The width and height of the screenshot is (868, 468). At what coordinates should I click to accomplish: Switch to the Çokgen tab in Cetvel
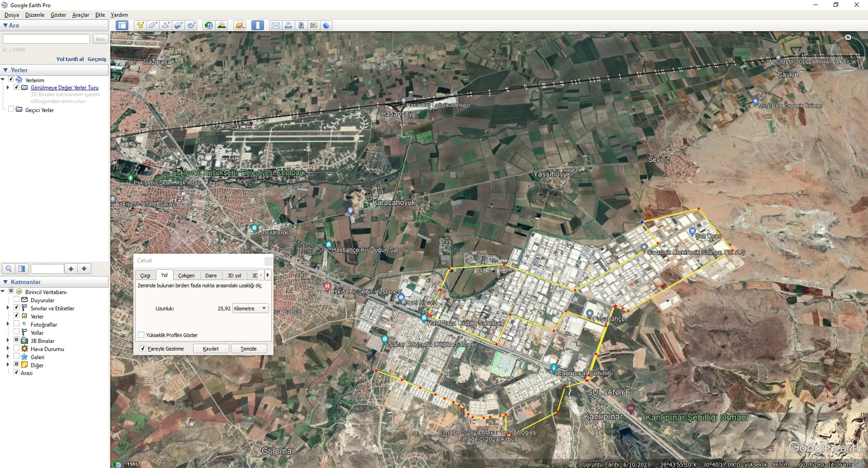(x=186, y=276)
